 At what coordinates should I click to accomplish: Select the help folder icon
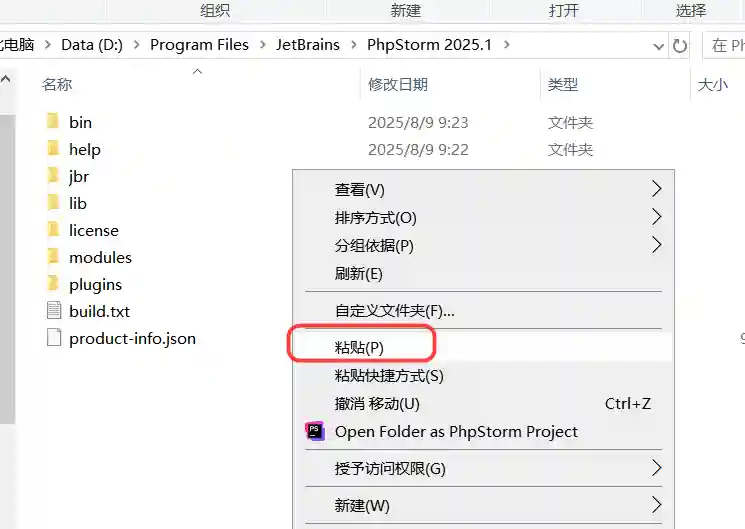[x=53, y=149]
